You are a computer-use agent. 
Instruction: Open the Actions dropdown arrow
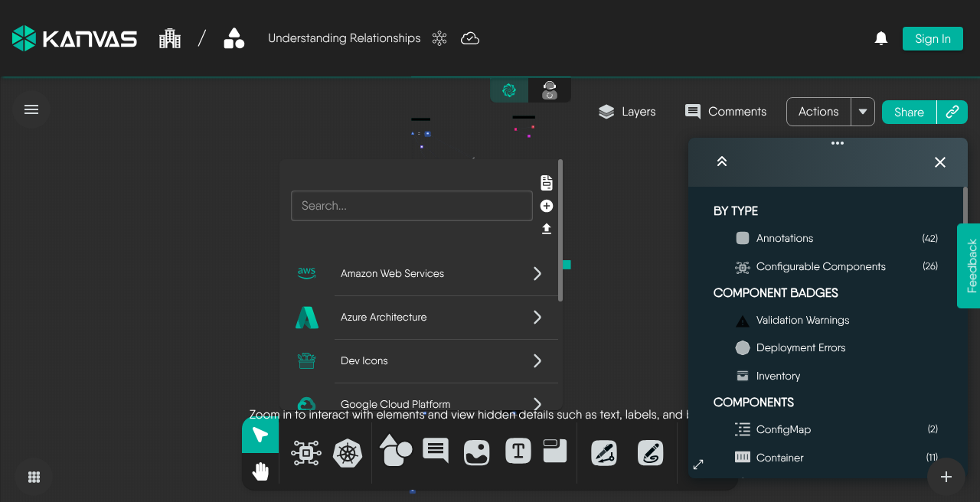tap(863, 112)
